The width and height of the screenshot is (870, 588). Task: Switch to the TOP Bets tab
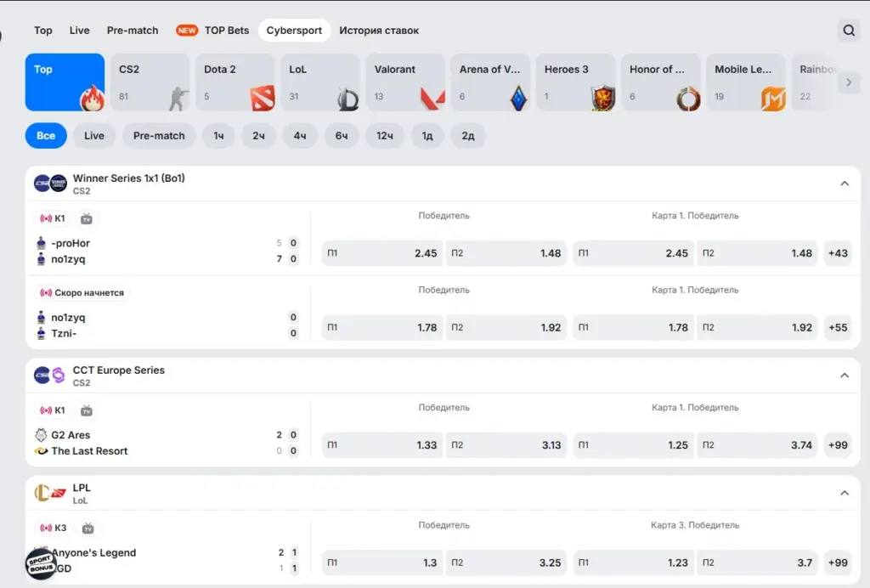click(x=212, y=31)
